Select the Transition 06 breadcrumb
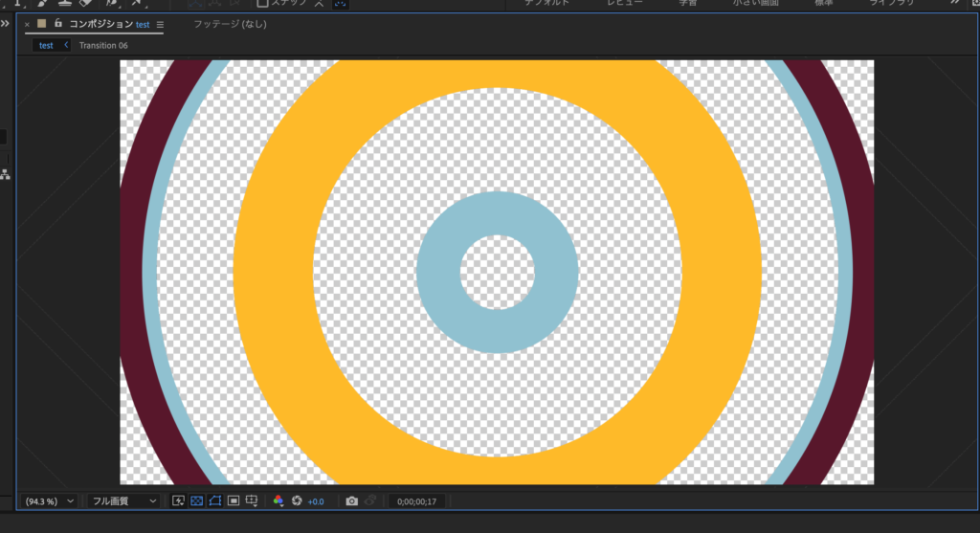This screenshot has height=533, width=980. point(103,45)
